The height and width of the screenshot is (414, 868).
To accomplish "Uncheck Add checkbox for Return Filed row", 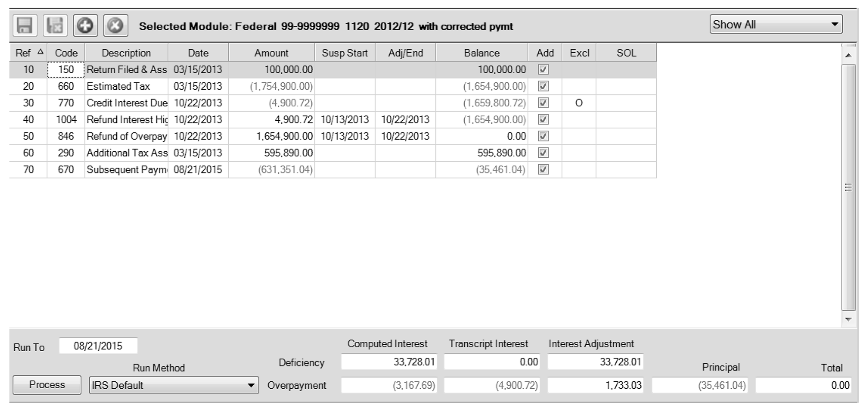I will (x=543, y=70).
